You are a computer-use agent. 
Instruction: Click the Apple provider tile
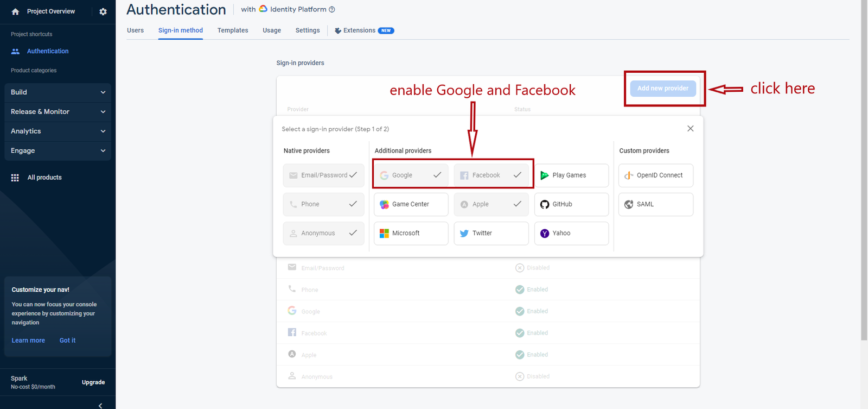pos(491,204)
